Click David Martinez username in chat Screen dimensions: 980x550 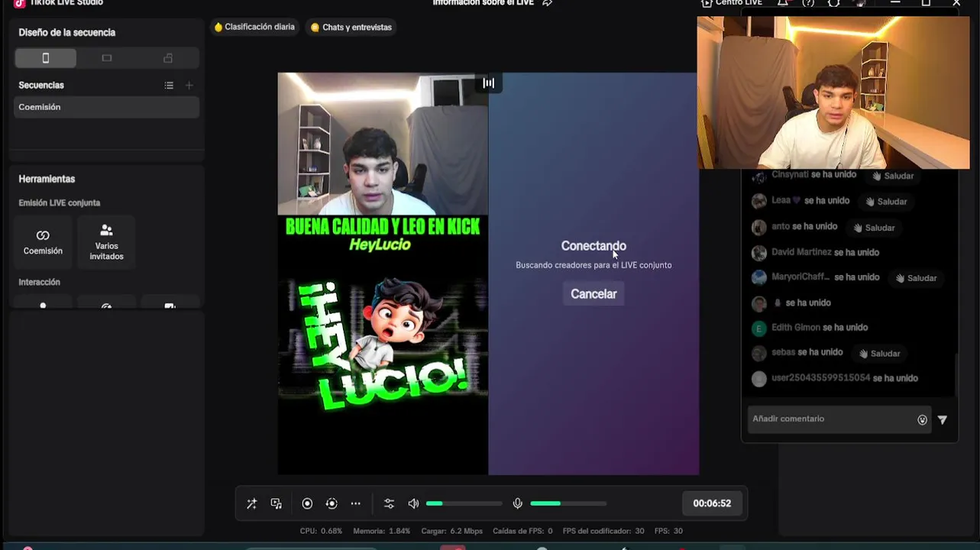pos(801,252)
